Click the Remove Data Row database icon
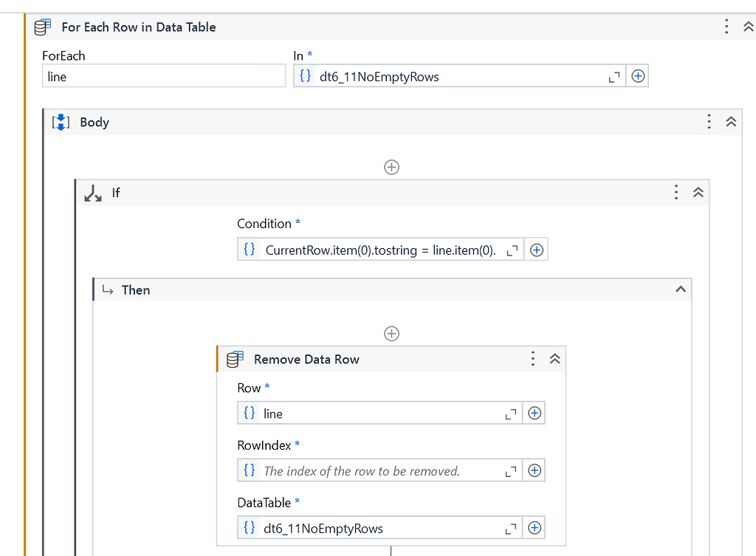 pos(235,360)
